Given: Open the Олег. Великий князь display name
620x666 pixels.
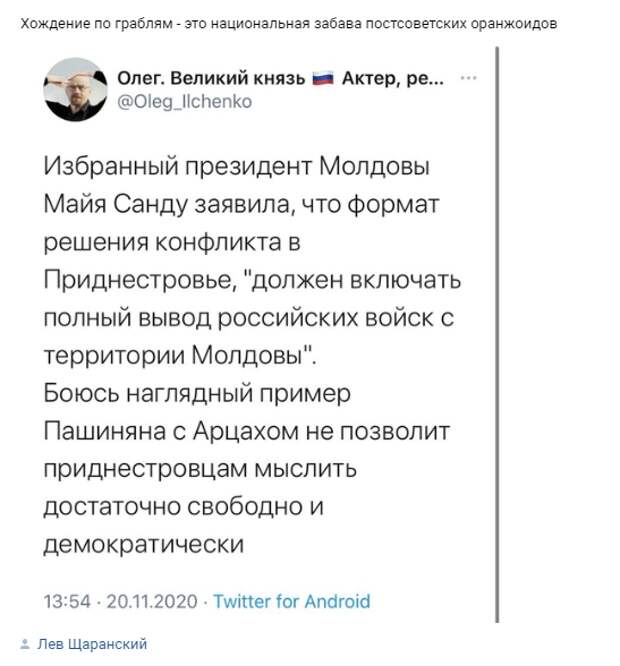Looking at the screenshot, I should pyautogui.click(x=211, y=79).
